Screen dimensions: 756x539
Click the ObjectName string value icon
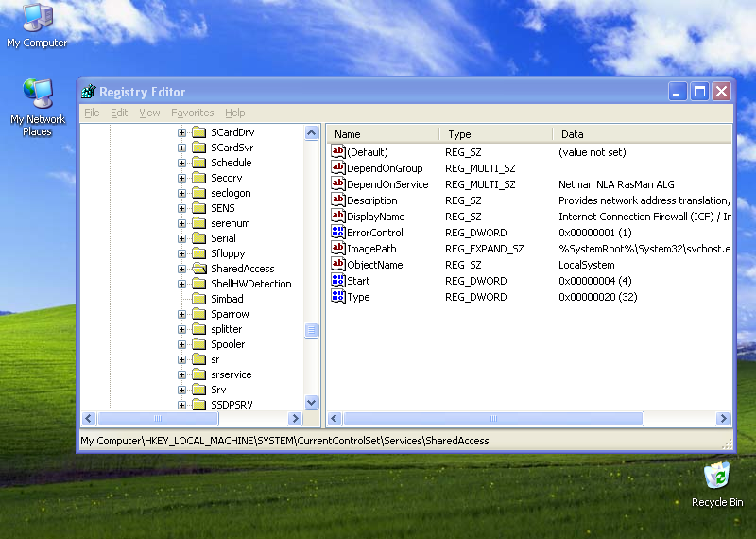pos(338,264)
